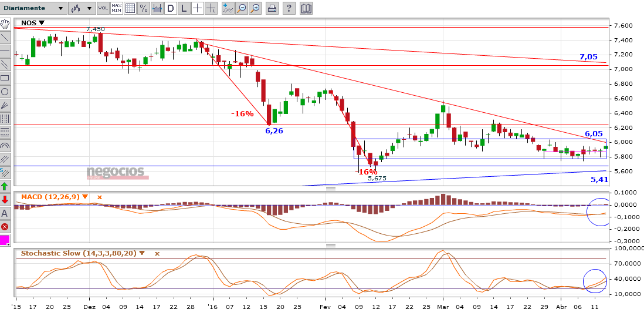Select the vertical Fibonacci time zones tool
The height and width of the screenshot is (309, 644).
[x=5, y=119]
